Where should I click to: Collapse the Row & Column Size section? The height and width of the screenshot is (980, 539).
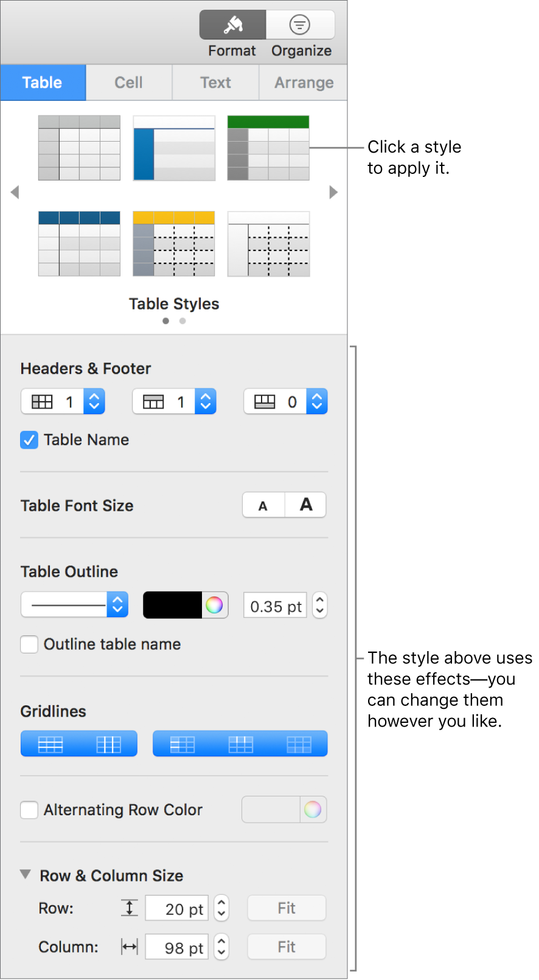pos(26,875)
